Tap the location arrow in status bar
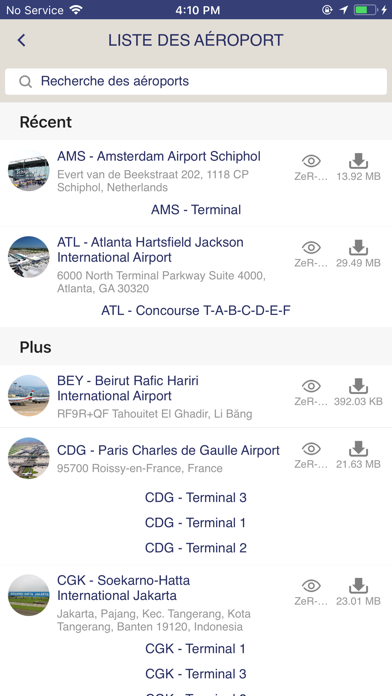Screen dimensions: 392x696 click(344, 10)
